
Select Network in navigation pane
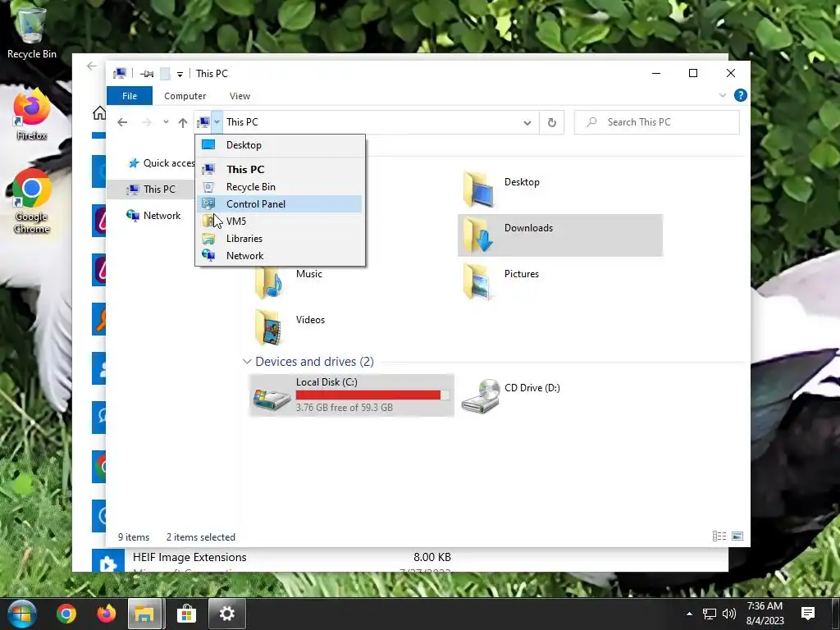pyautogui.click(x=153, y=216)
